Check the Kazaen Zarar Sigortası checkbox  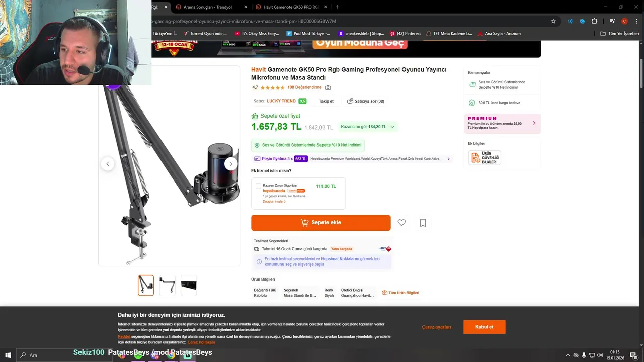click(258, 186)
